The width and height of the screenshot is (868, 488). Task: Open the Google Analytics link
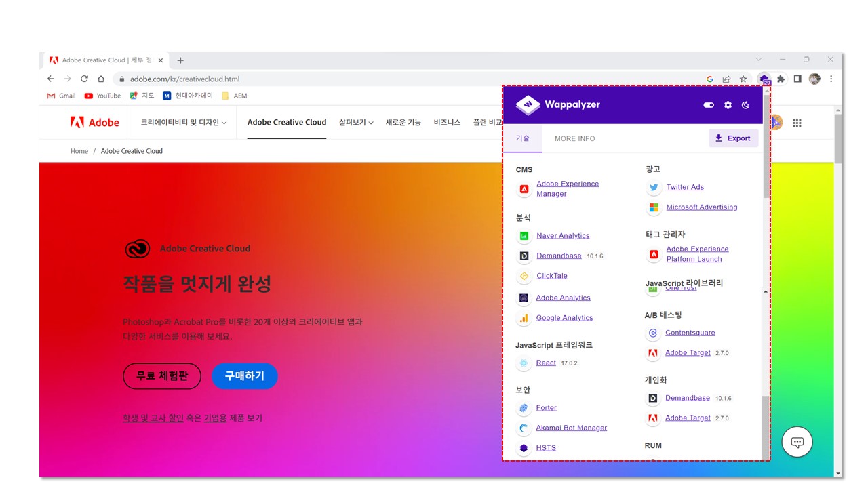coord(564,317)
